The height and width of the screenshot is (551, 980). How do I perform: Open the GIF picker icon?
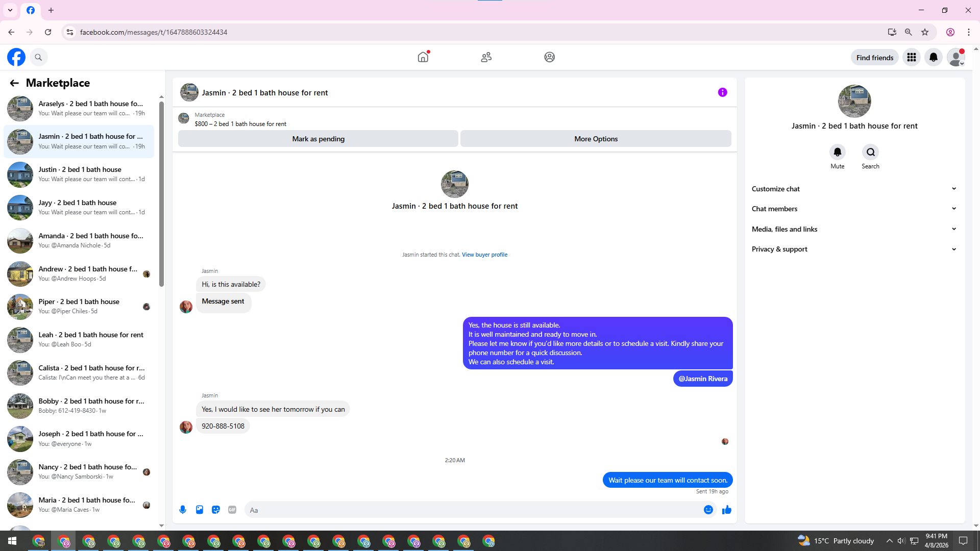[232, 510]
